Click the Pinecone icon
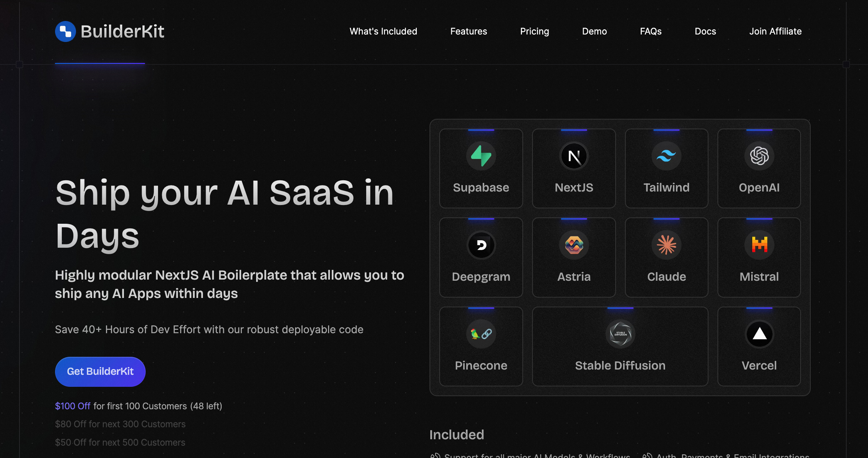The width and height of the screenshot is (868, 458). click(x=481, y=334)
